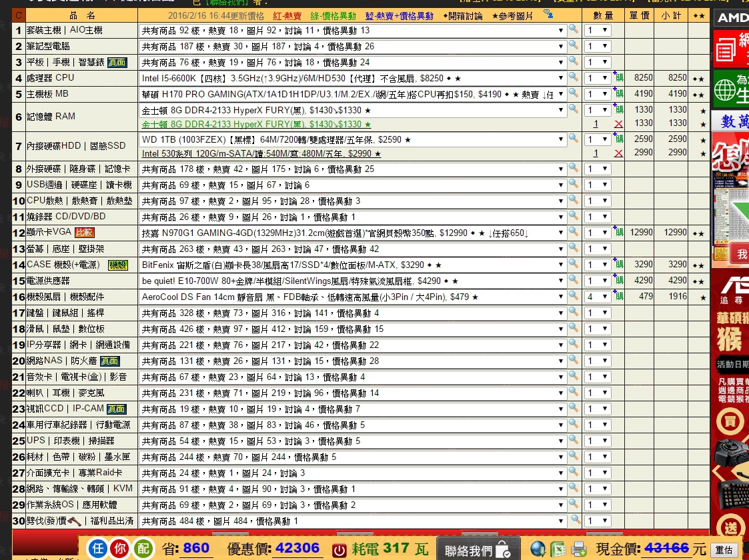The image size is (749, 560).
Task: Click the 耗電 317 瓦 power reading
Action: (390, 549)
